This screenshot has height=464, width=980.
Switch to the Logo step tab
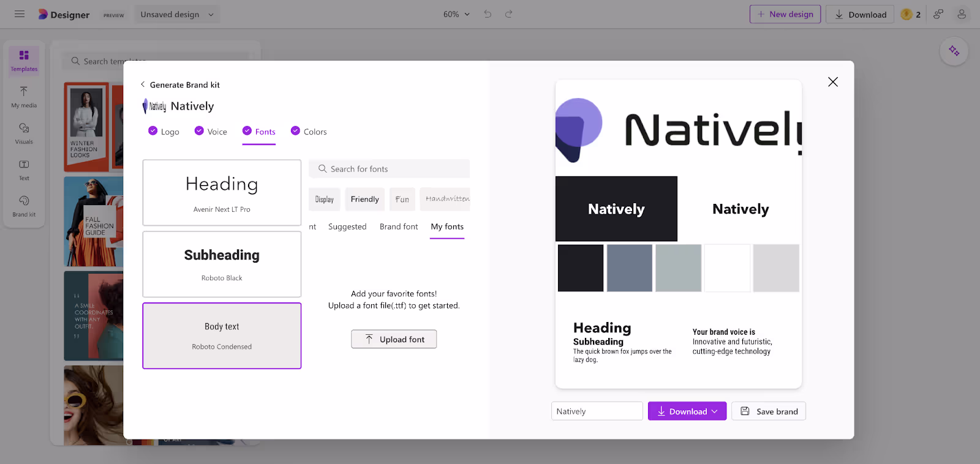[164, 132]
